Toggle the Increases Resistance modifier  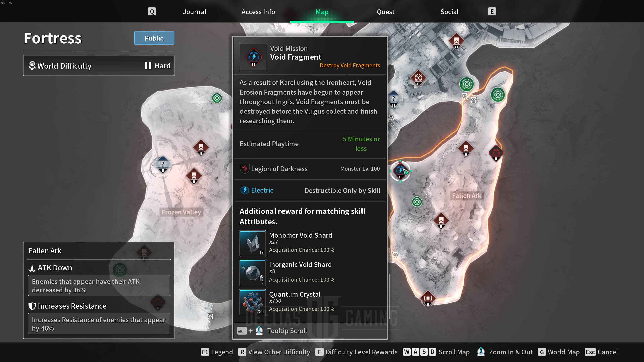tap(72, 306)
